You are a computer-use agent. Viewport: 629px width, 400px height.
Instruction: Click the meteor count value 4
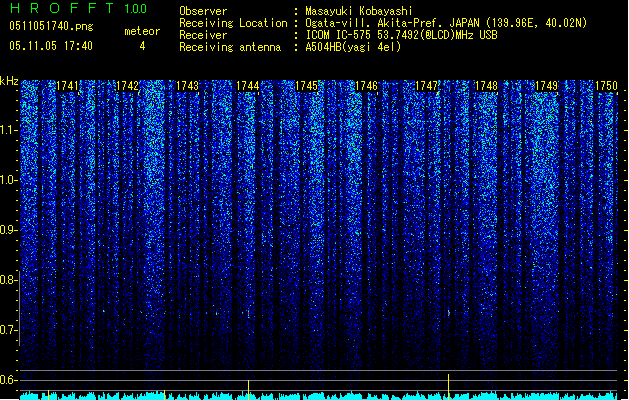click(x=142, y=46)
